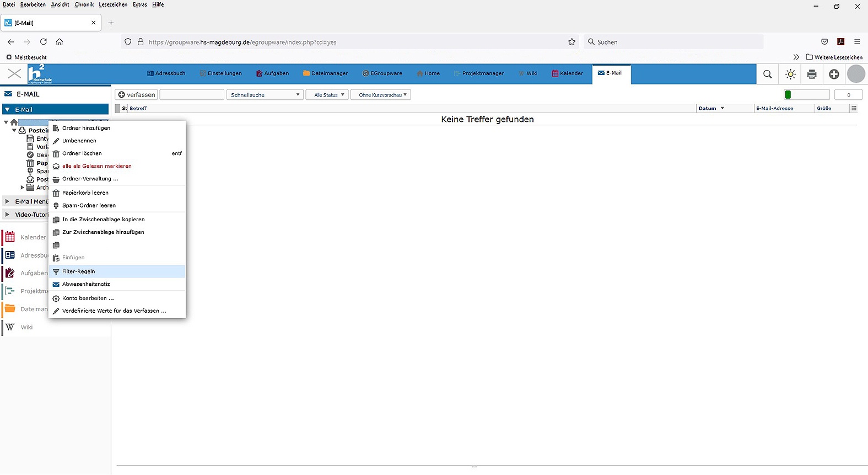Click the column selection icon in list header

[854, 108]
